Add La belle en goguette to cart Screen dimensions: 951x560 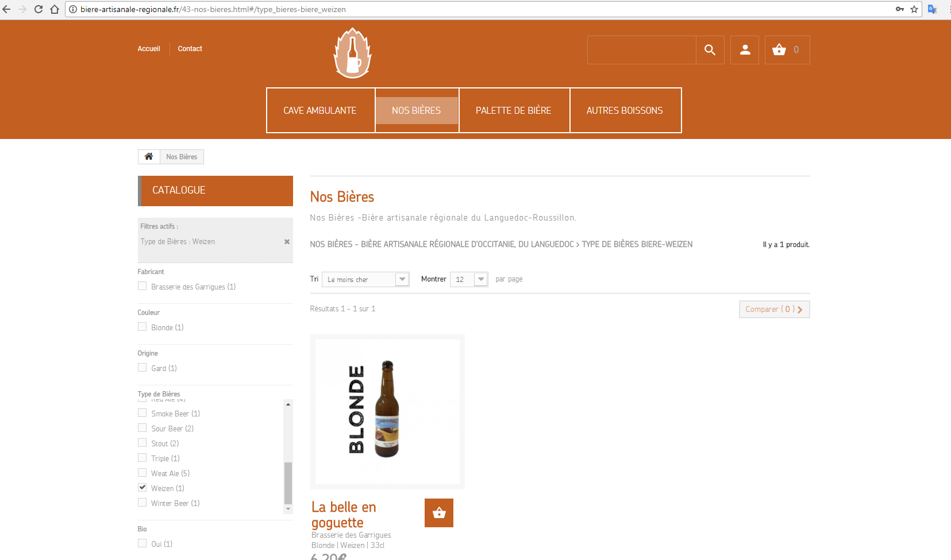coord(439,513)
